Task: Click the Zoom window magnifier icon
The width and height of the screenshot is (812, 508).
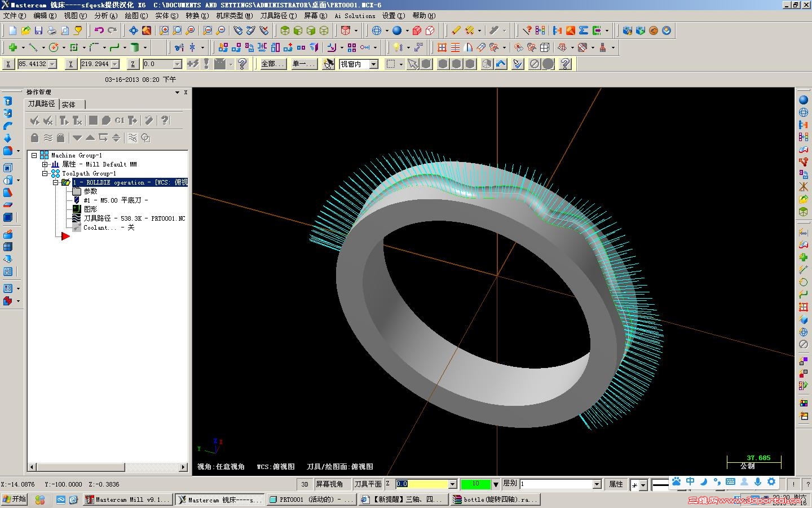Action: point(164,30)
